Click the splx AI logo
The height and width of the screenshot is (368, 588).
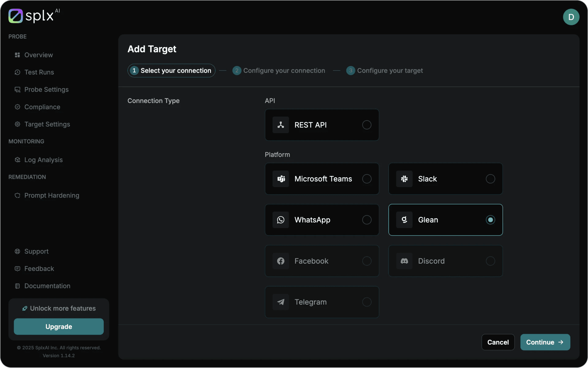(x=34, y=16)
